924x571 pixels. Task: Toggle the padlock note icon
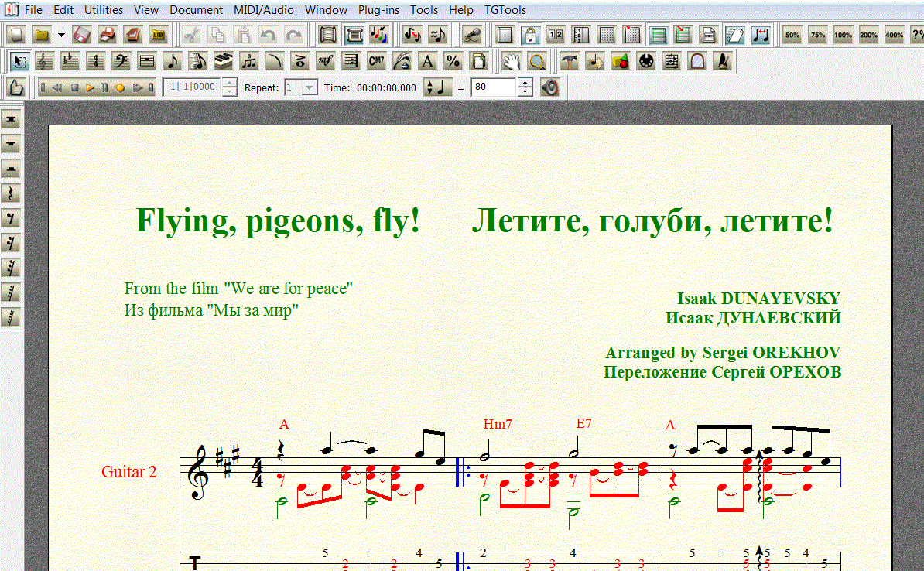click(x=530, y=35)
